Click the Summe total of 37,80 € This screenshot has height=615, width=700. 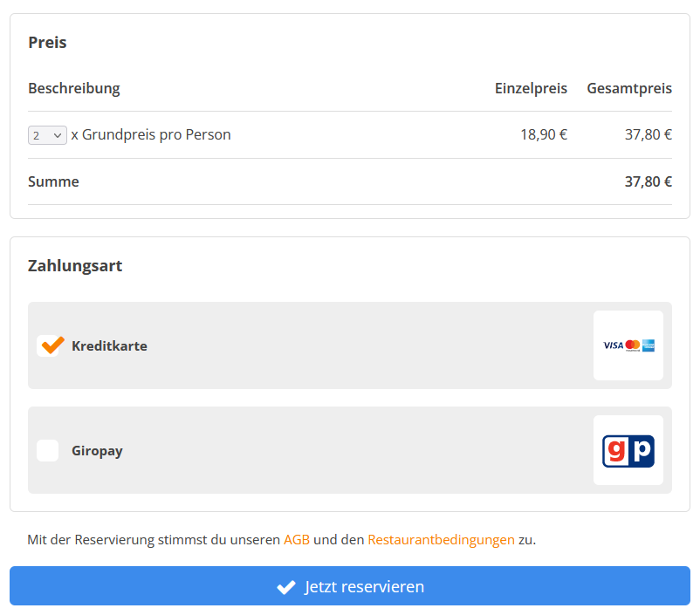click(x=649, y=181)
